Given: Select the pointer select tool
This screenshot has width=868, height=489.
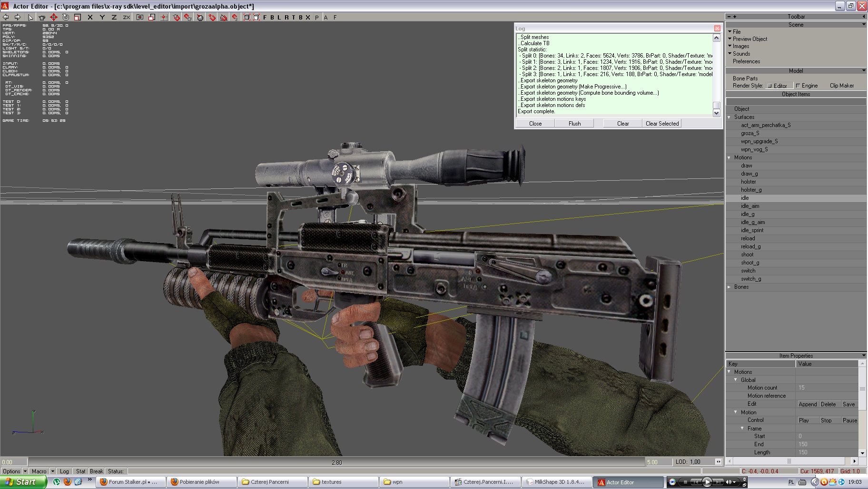Looking at the screenshot, I should point(30,17).
